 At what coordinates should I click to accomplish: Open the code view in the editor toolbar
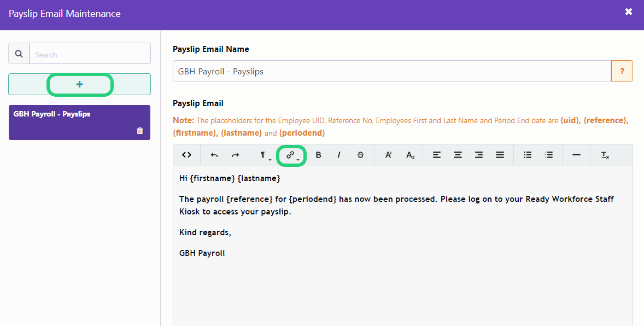click(186, 155)
